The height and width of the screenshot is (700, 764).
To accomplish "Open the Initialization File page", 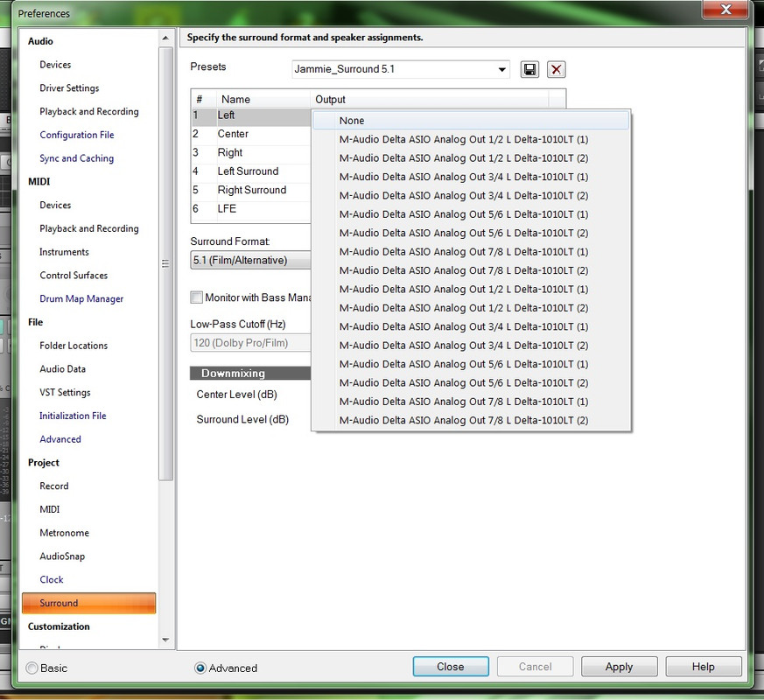I will [x=73, y=416].
